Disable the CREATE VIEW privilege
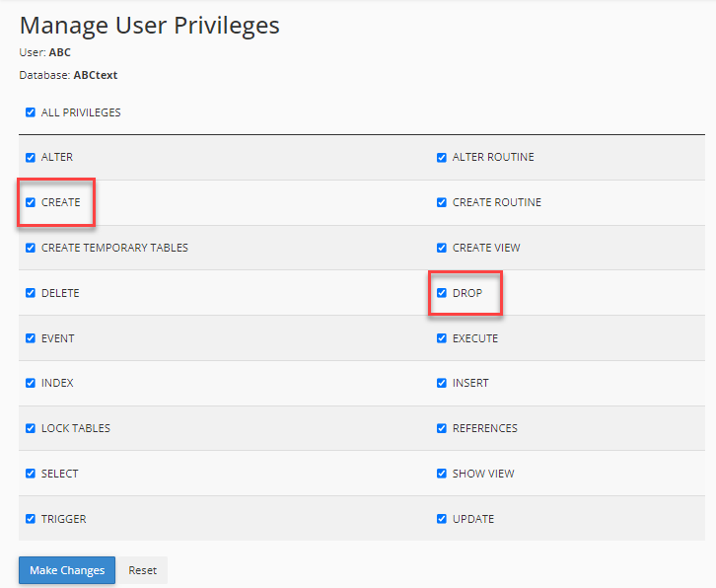The height and width of the screenshot is (588, 716). point(442,248)
